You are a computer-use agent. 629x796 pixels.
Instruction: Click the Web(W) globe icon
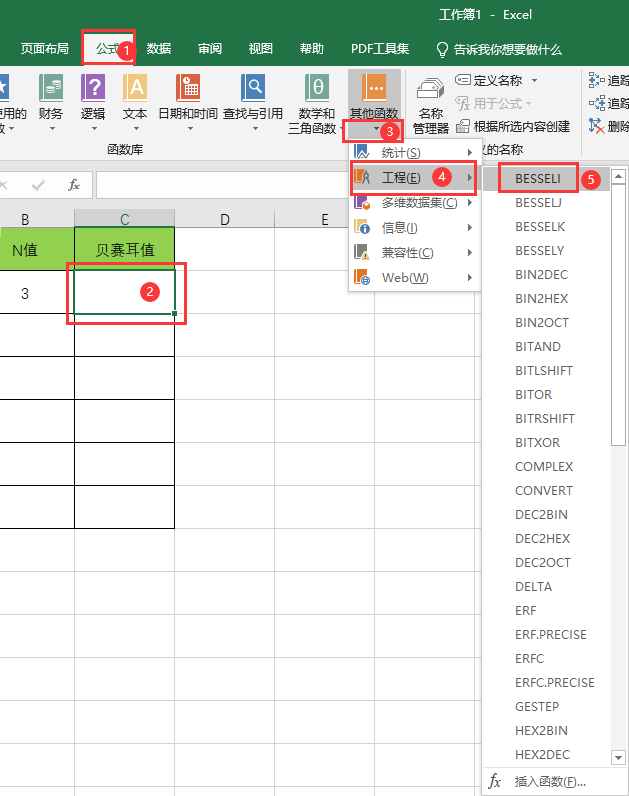[x=361, y=277]
